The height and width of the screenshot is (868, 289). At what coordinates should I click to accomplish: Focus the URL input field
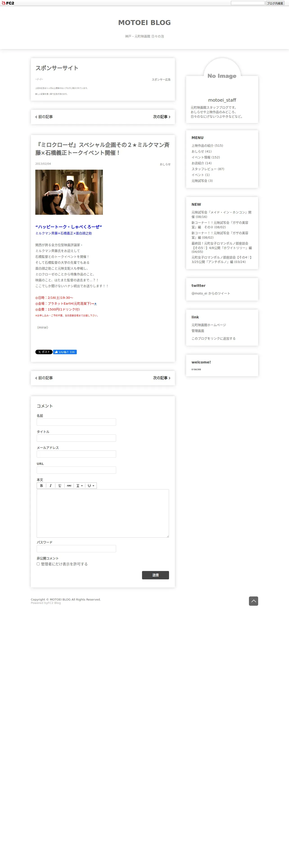(76, 470)
